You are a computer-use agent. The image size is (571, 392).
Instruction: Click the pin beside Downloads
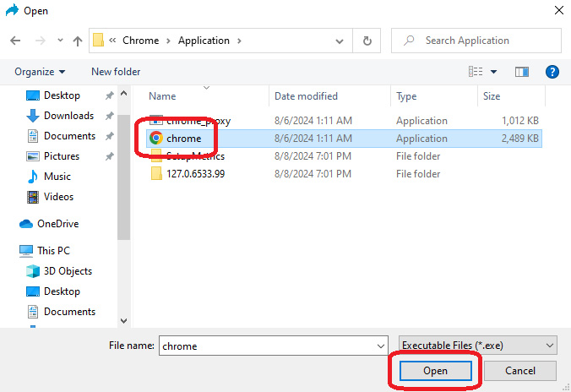(109, 117)
